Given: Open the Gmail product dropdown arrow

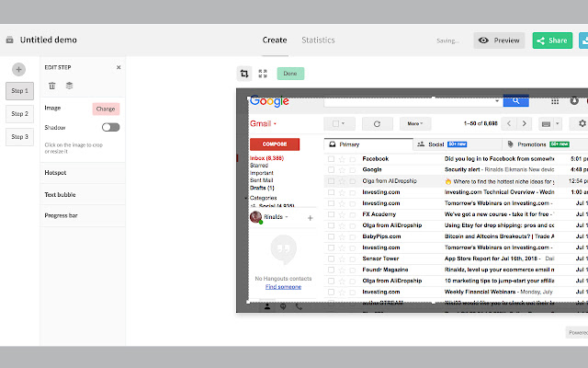Looking at the screenshot, I should click(275, 124).
